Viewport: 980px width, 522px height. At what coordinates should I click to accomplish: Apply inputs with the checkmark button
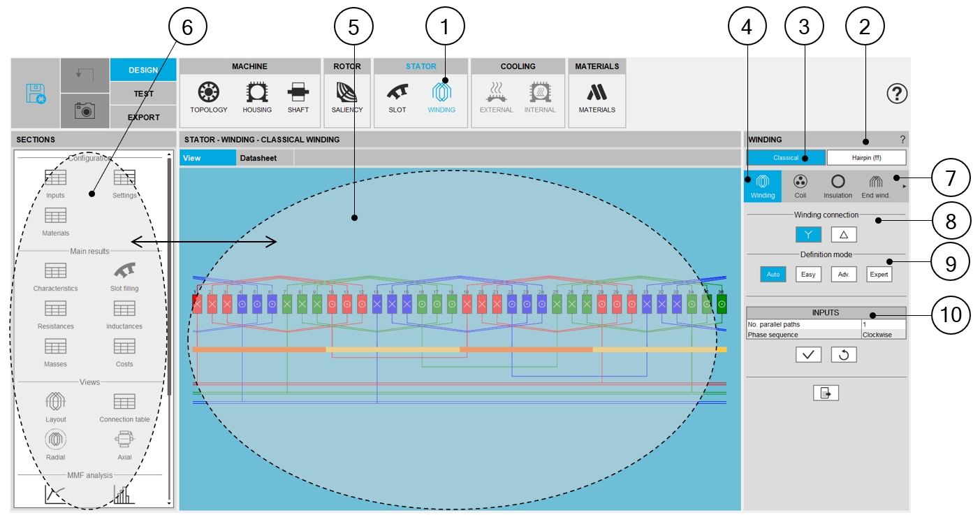(808, 355)
